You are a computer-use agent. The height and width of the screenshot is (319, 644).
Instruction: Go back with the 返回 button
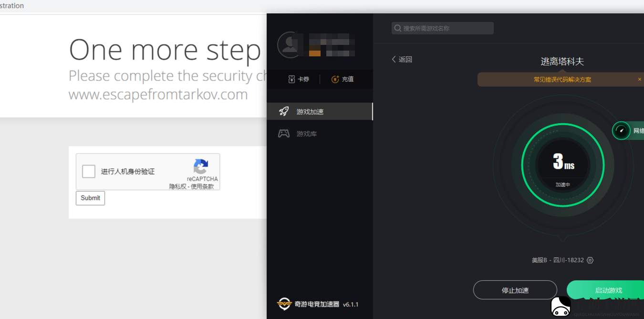point(402,59)
